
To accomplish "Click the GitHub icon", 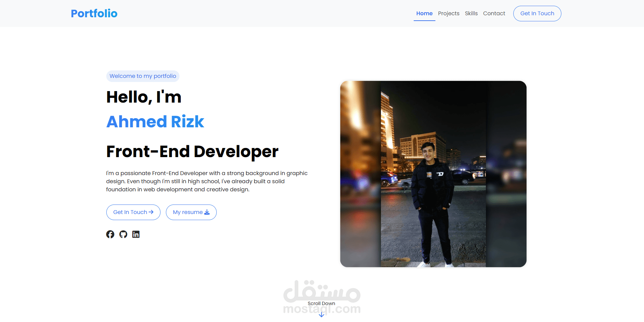I will coord(123,234).
